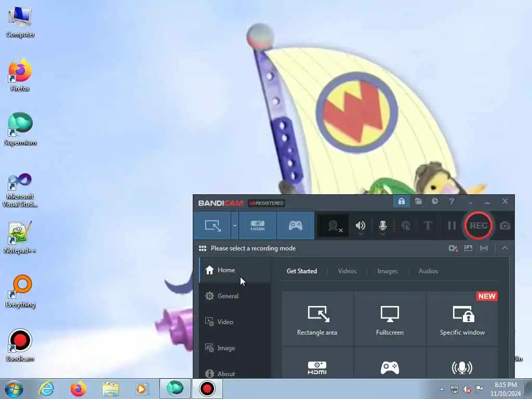Choose audio-only microphone recording tile
Image resolution: width=532 pixels, height=399 pixels.
click(x=462, y=363)
